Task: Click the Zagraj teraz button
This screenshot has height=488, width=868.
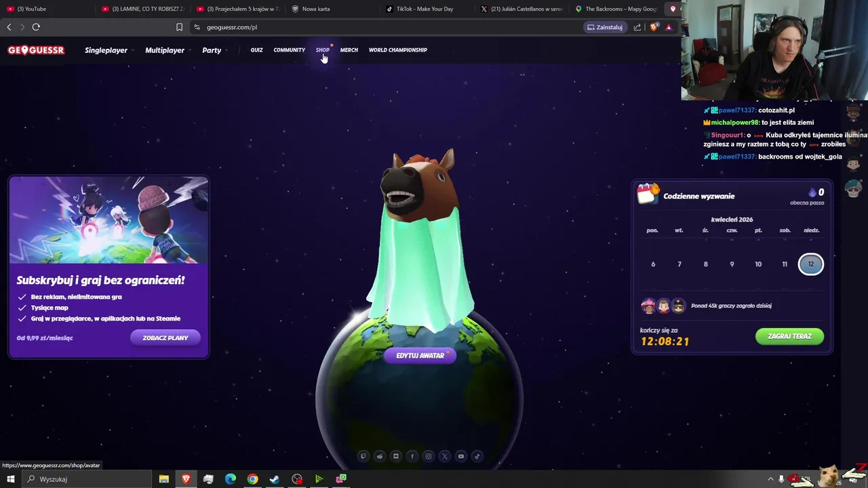Action: point(789,336)
